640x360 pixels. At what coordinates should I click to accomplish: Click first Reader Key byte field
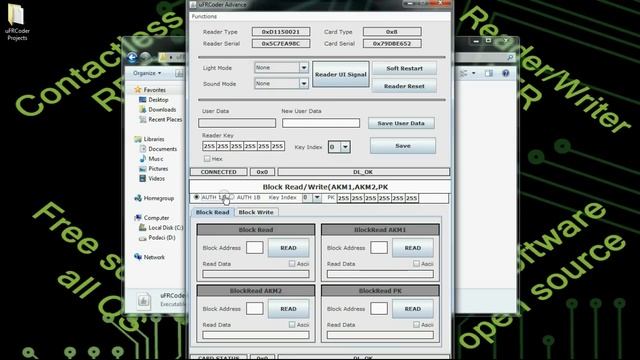pos(209,146)
